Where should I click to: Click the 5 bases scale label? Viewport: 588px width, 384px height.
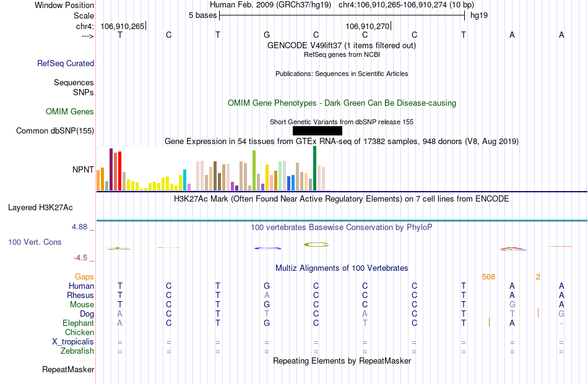coord(203,15)
